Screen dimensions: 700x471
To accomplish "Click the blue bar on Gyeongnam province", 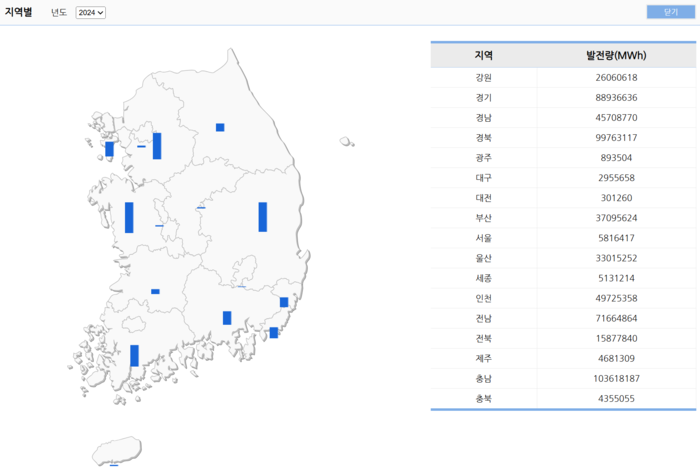I will pyautogui.click(x=227, y=318).
